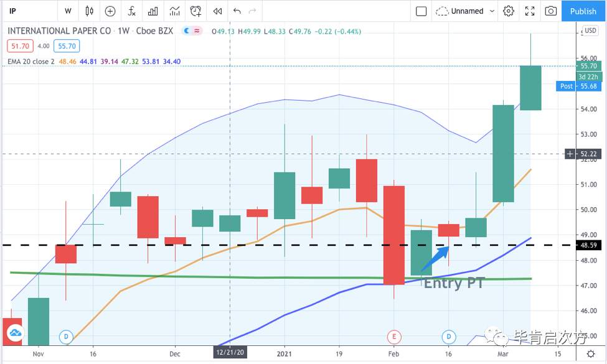This screenshot has width=607, height=364.
Task: Click the plus button at 52.22 crosshair
Action: click(x=570, y=154)
